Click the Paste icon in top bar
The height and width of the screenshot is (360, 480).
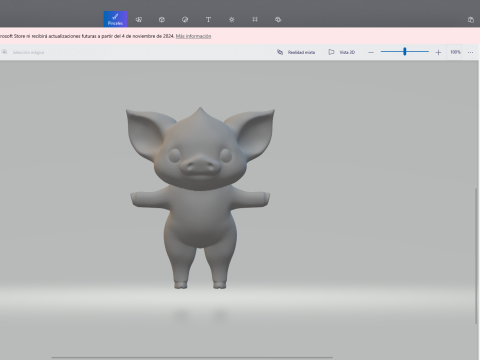471,20
